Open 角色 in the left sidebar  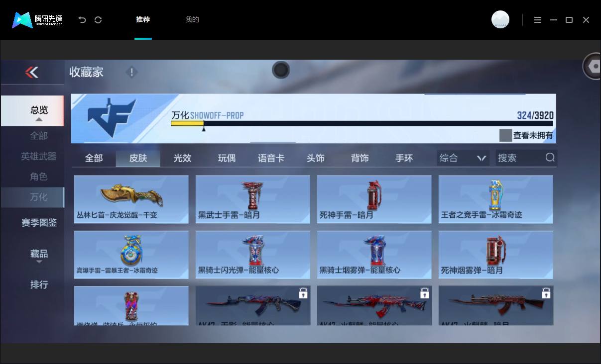click(x=39, y=177)
